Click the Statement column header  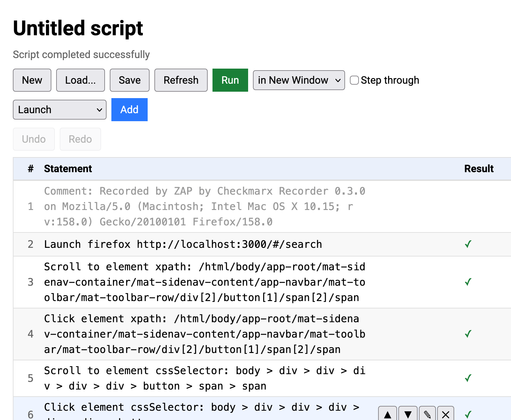[x=68, y=169]
